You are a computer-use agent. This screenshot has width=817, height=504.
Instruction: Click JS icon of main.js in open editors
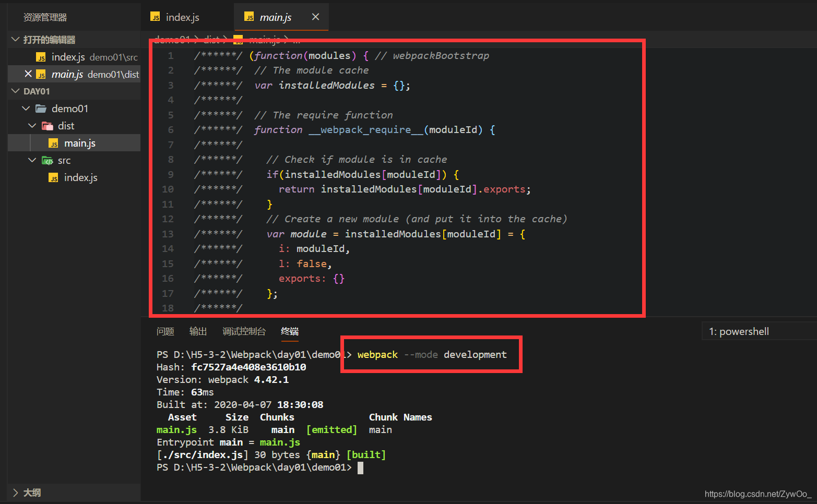tap(41, 74)
